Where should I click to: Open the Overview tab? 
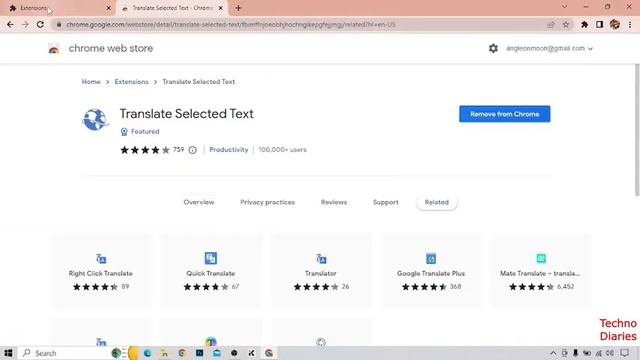pyautogui.click(x=199, y=202)
